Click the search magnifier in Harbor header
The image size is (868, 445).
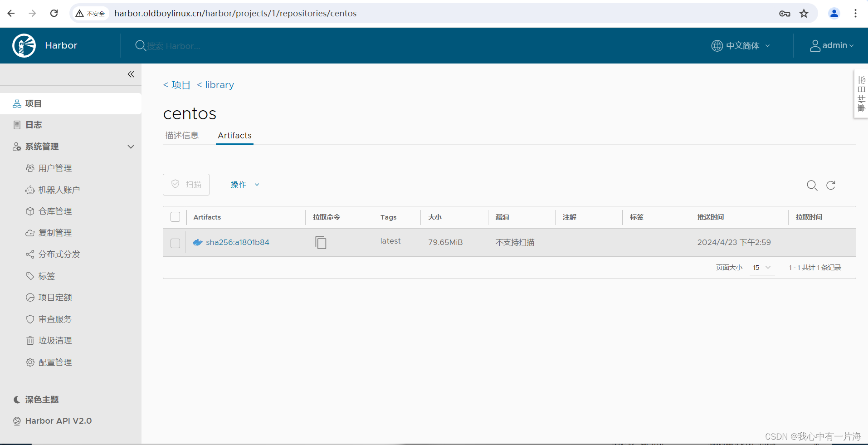(141, 45)
